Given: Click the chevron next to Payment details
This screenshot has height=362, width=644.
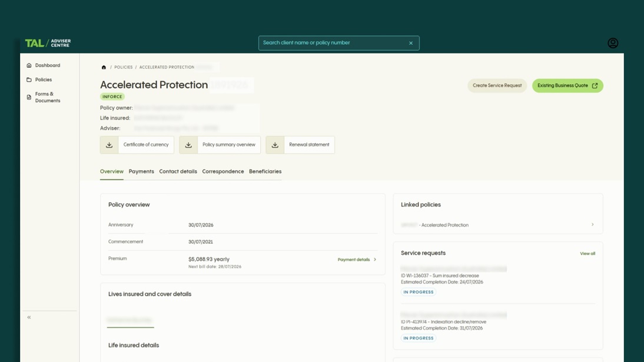Looking at the screenshot, I should pyautogui.click(x=375, y=260).
